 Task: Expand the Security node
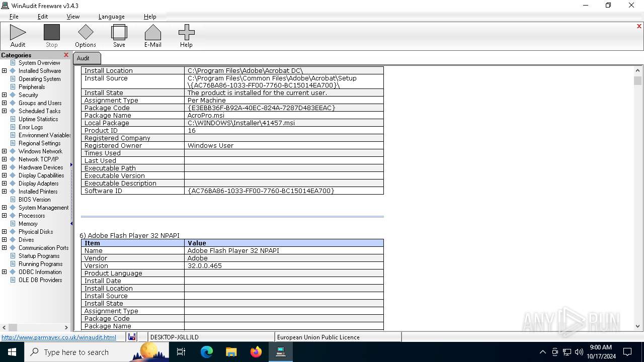pos(5,95)
